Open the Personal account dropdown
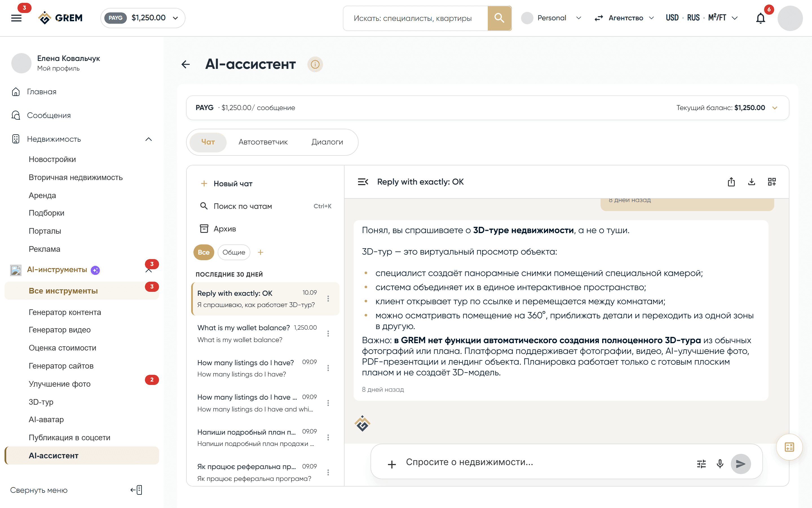This screenshot has width=812, height=508. pyautogui.click(x=551, y=18)
